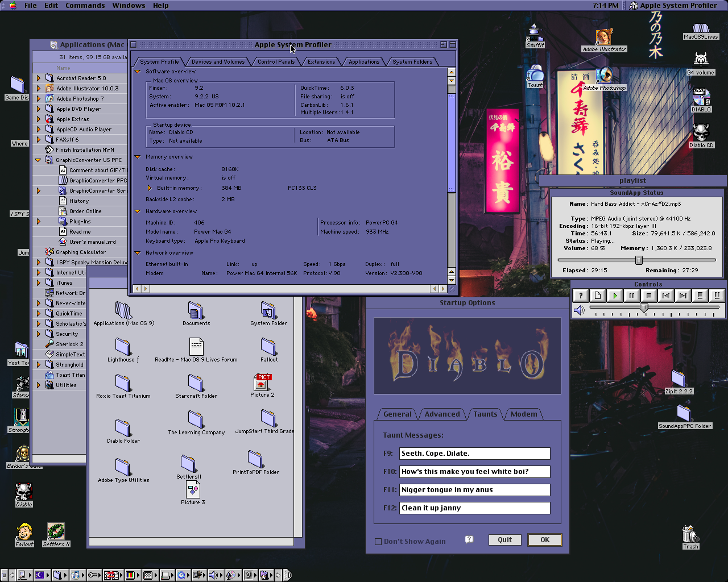728x582 pixels.
Task: Click the OK button in Startup Options
Action: tap(545, 540)
